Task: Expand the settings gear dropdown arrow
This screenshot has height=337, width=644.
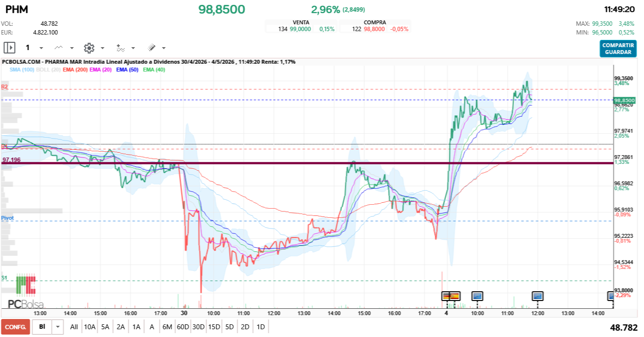Action: click(102, 48)
